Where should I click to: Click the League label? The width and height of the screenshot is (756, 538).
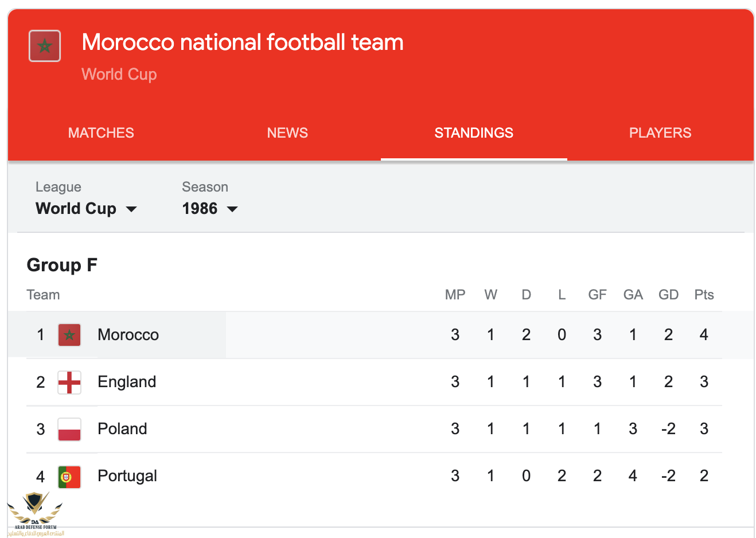coord(58,187)
